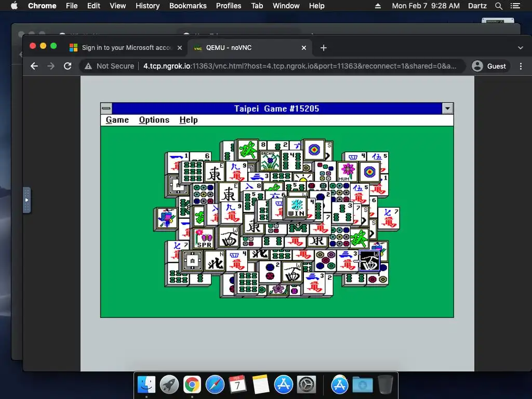532x399 pixels.
Task: Open a new Chrome tab
Action: (323, 48)
